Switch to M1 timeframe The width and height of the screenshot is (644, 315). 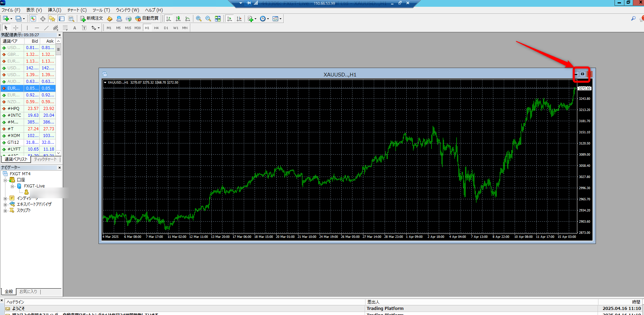coord(109,28)
